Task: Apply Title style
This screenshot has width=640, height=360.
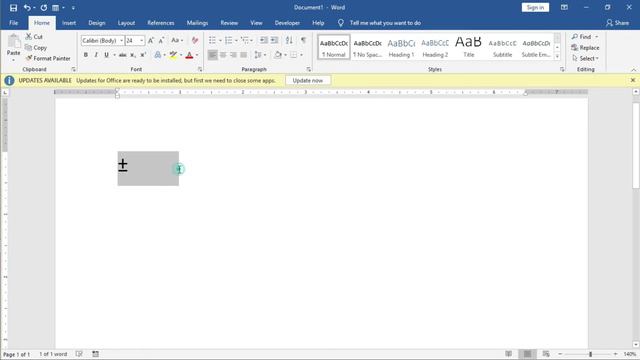Action: [x=469, y=47]
